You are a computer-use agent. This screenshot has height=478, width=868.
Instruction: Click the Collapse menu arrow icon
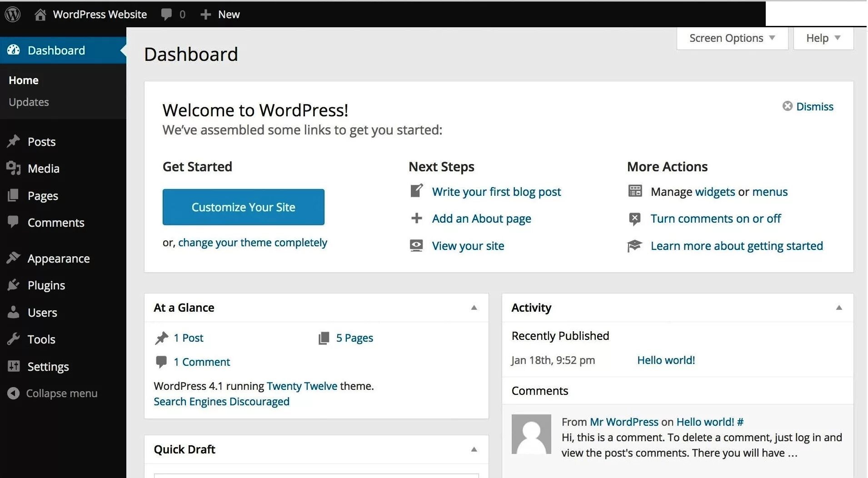coord(14,393)
